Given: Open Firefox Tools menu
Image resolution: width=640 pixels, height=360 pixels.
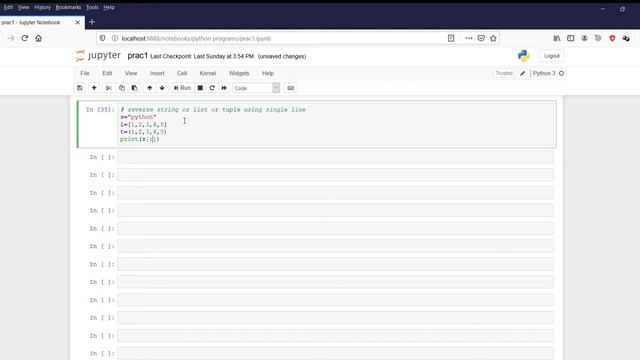Looking at the screenshot, I should (92, 7).
